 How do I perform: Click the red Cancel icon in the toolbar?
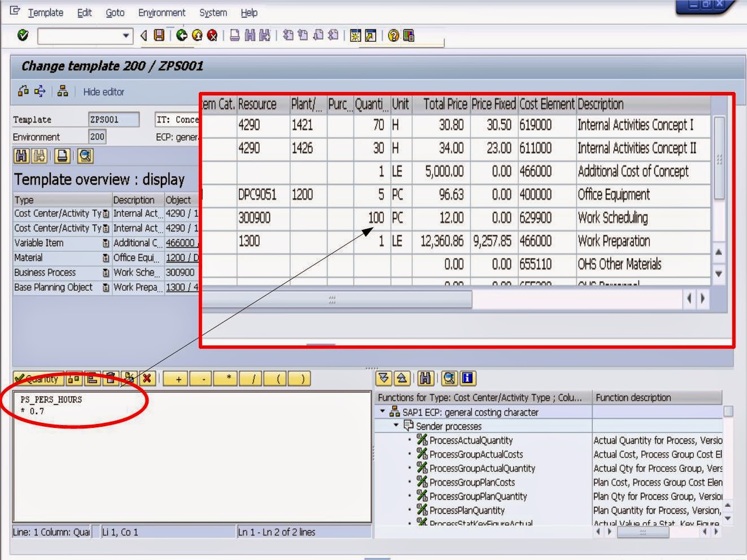click(212, 36)
